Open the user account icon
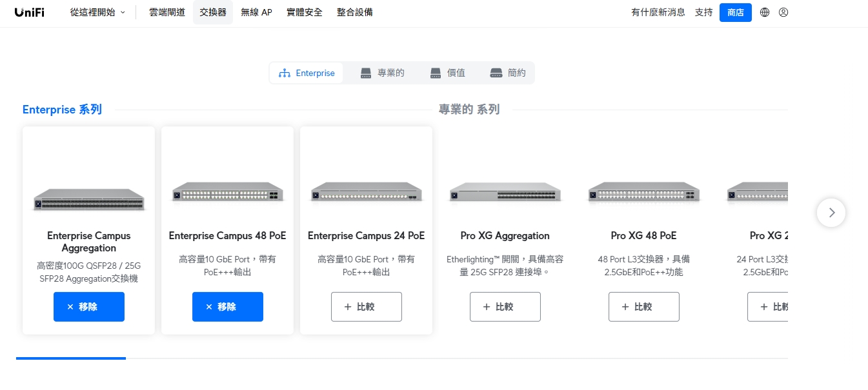 (783, 12)
